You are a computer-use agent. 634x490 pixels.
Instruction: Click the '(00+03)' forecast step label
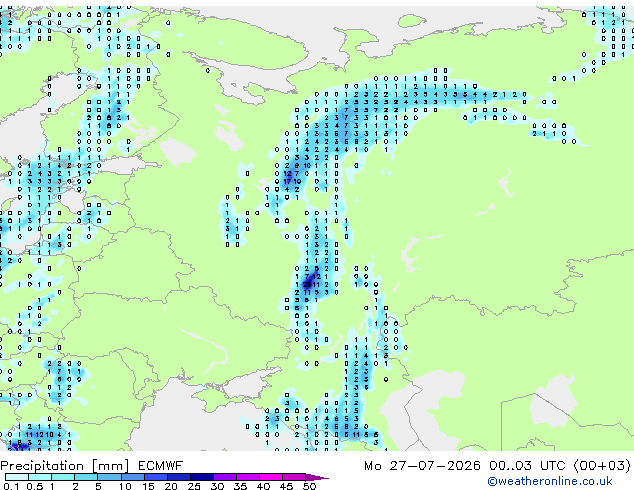coord(602,466)
